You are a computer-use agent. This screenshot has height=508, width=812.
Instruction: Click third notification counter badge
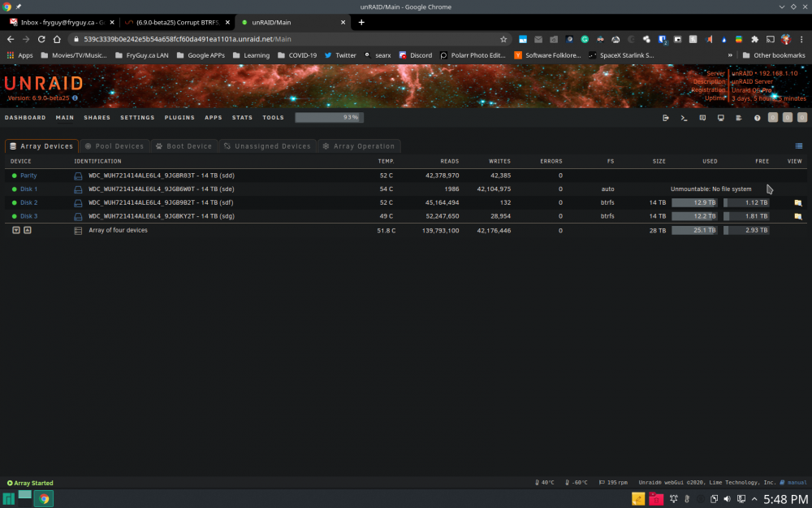click(802, 118)
